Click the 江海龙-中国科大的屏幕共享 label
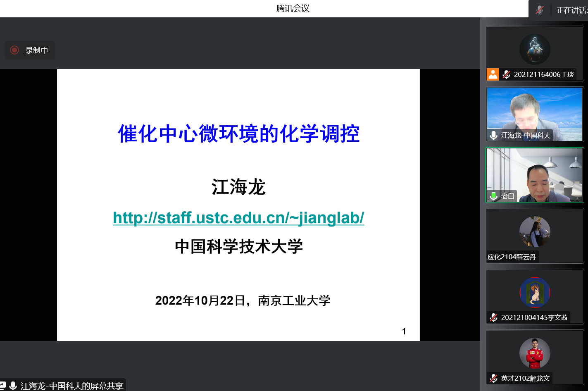 72,386
